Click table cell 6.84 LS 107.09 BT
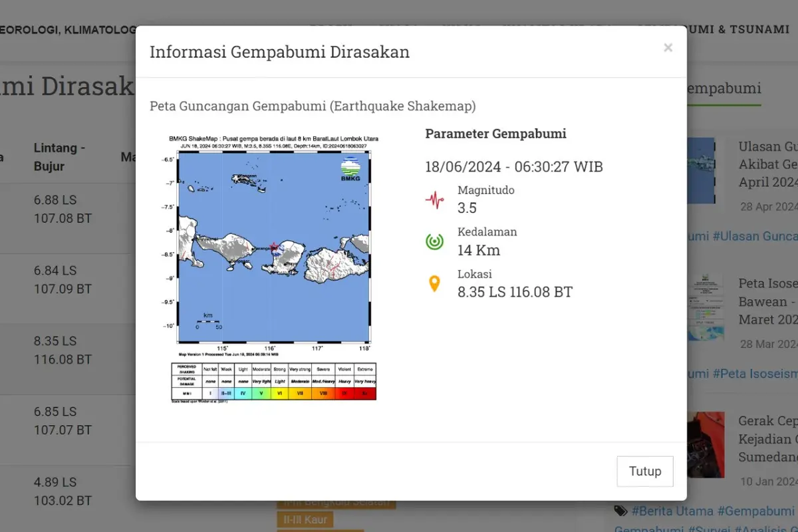Screen dimensions: 798x532 (63, 279)
